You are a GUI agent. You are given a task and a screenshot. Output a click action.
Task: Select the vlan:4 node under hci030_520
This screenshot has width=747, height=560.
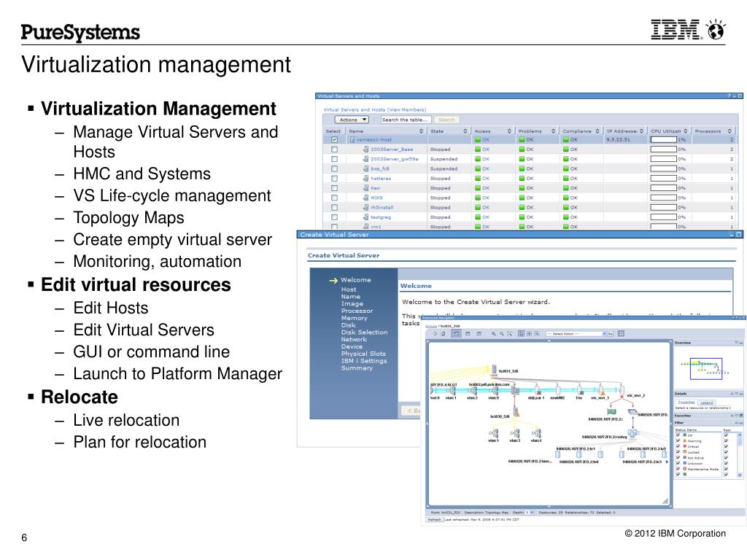pyautogui.click(x=536, y=433)
